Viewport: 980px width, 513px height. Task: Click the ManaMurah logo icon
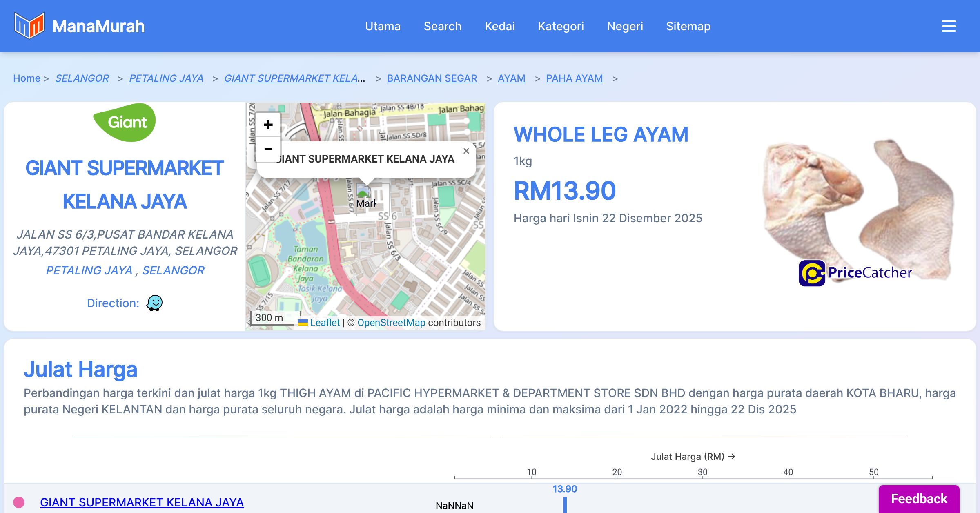tap(29, 26)
